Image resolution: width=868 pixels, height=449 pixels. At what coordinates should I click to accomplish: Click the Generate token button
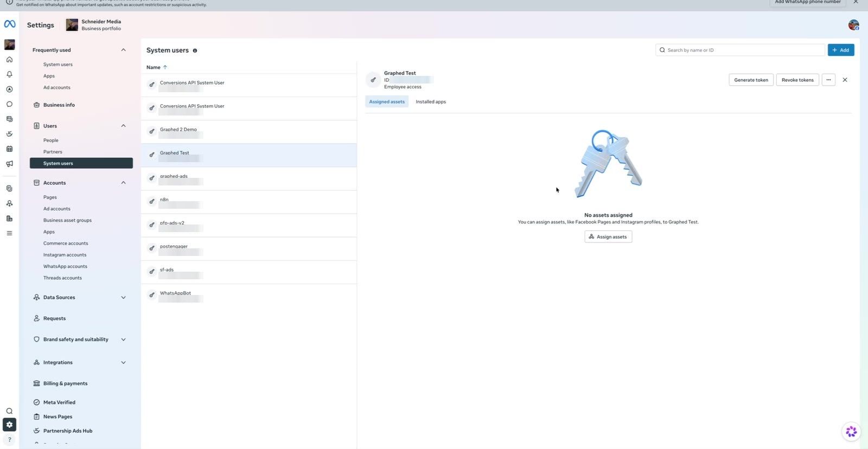pos(751,80)
